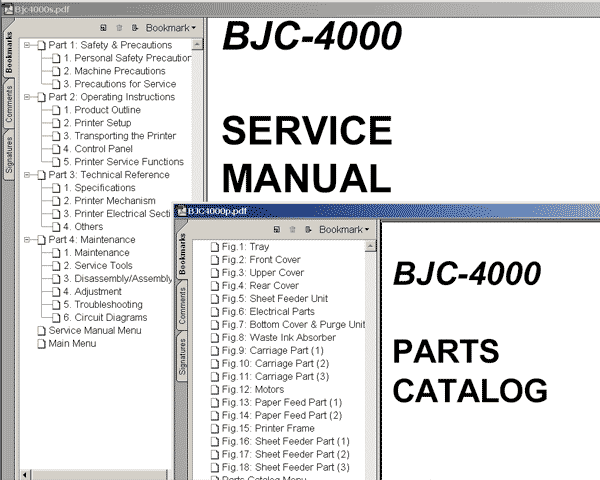The width and height of the screenshot is (600, 480).
Task: Open bookmark 3. Precautions for Service
Action: [120, 84]
